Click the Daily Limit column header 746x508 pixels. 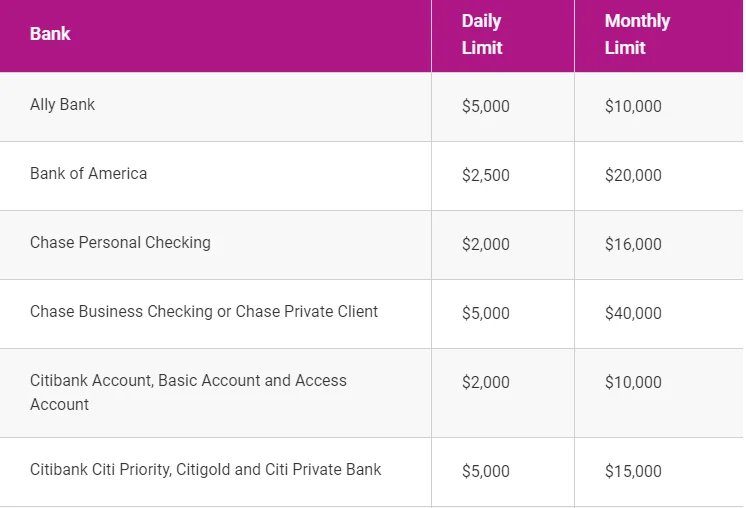tap(482, 34)
